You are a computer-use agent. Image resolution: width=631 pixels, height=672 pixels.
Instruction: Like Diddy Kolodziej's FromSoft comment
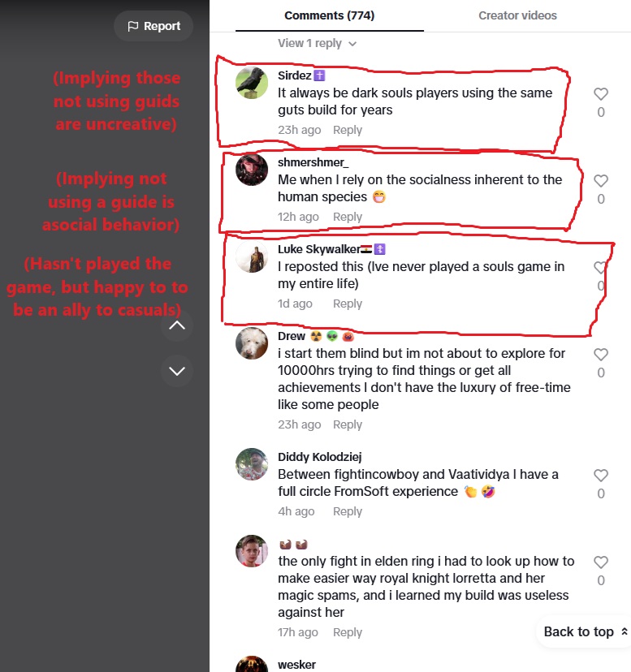[600, 476]
